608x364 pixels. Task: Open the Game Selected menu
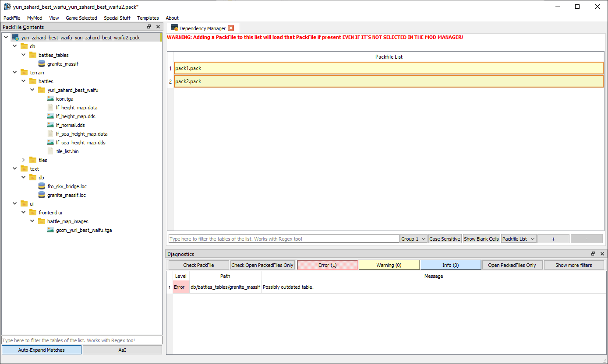point(81,18)
